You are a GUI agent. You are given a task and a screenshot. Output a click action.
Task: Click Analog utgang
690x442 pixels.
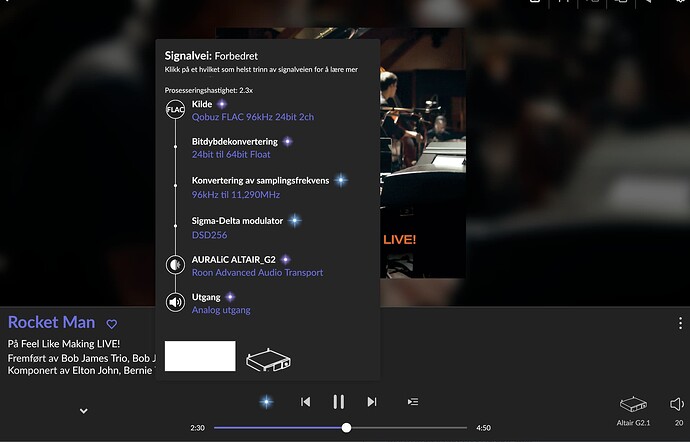(x=221, y=310)
